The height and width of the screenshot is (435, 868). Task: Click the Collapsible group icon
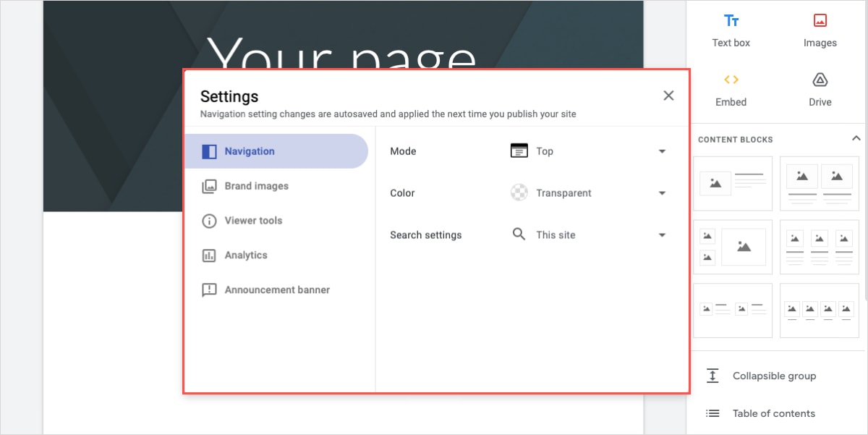click(712, 376)
